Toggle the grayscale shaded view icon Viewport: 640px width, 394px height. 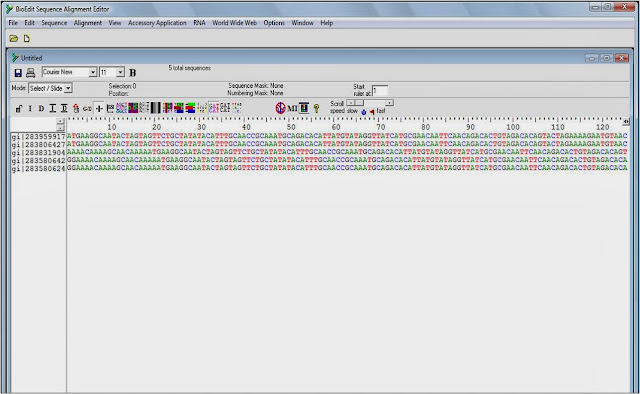point(156,108)
